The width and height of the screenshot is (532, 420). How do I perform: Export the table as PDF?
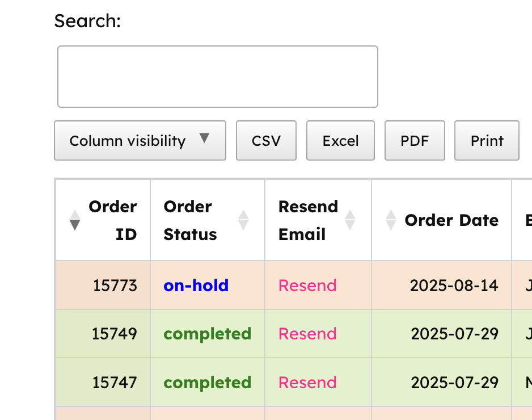(x=415, y=141)
